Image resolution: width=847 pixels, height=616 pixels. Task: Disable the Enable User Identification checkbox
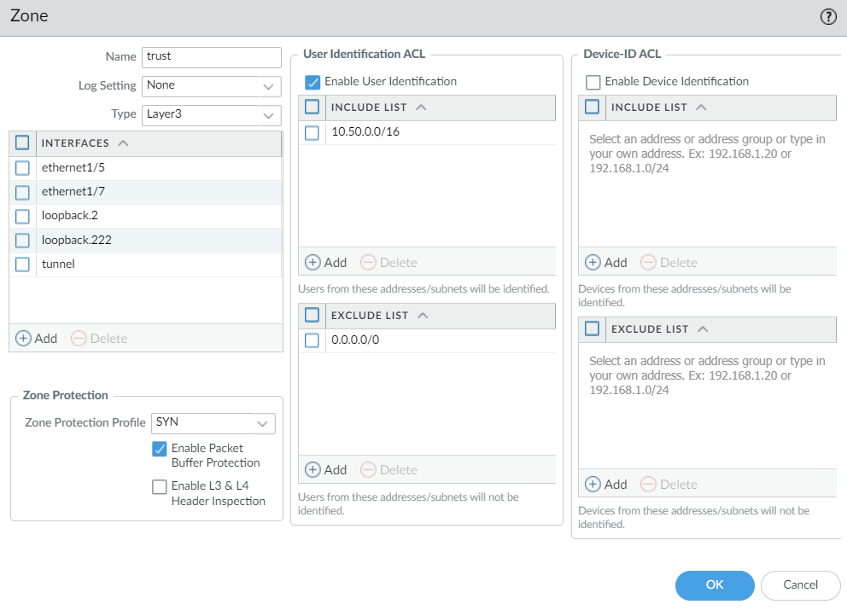pyautogui.click(x=313, y=82)
